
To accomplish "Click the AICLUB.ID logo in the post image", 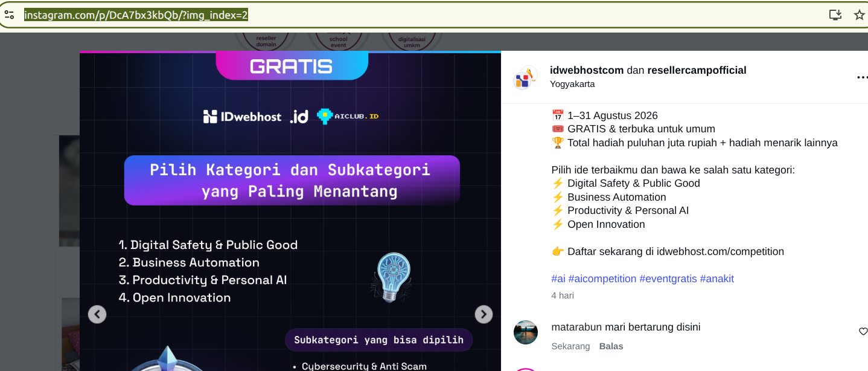I will pos(348,116).
